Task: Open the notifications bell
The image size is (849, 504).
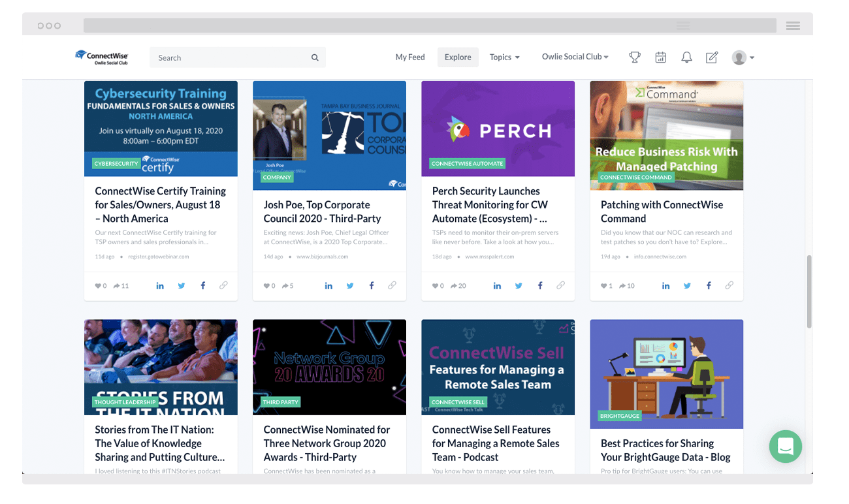Action: [686, 57]
